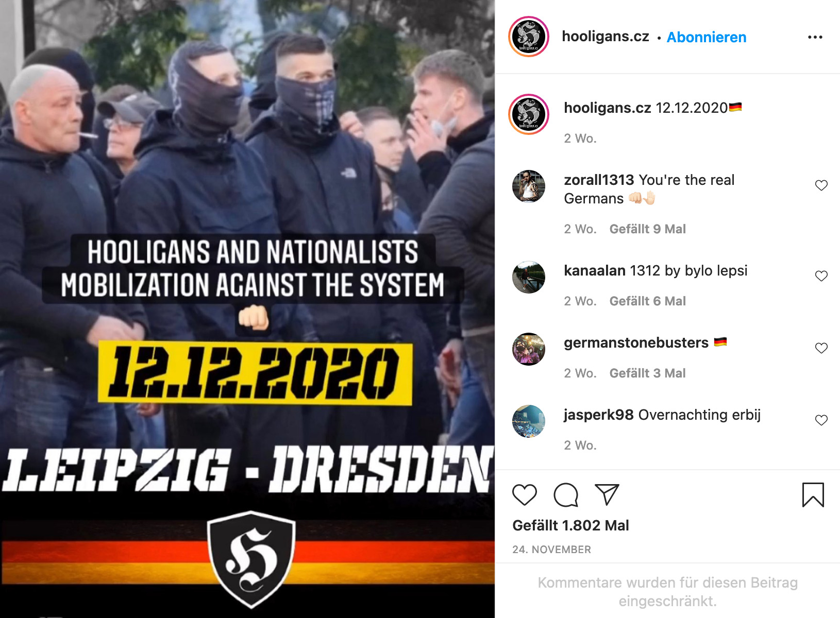Click the 24. November post date
This screenshot has height=618, width=840.
pos(551,550)
